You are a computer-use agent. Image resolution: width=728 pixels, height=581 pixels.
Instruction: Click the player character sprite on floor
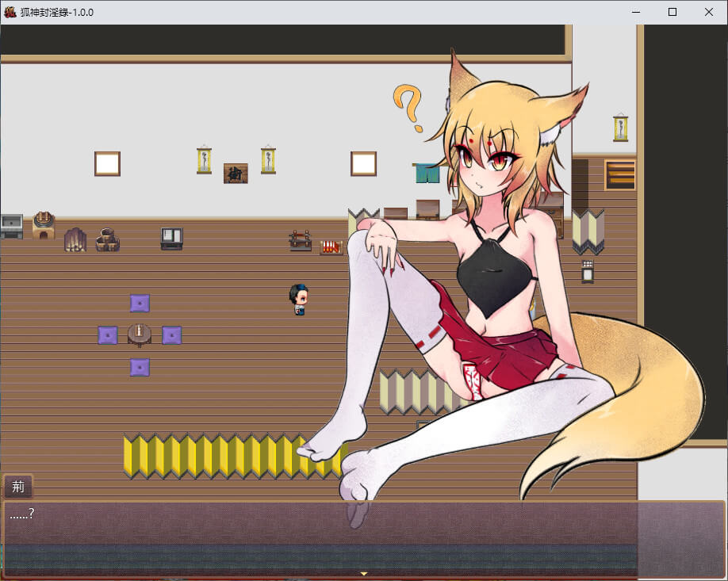[x=299, y=300]
